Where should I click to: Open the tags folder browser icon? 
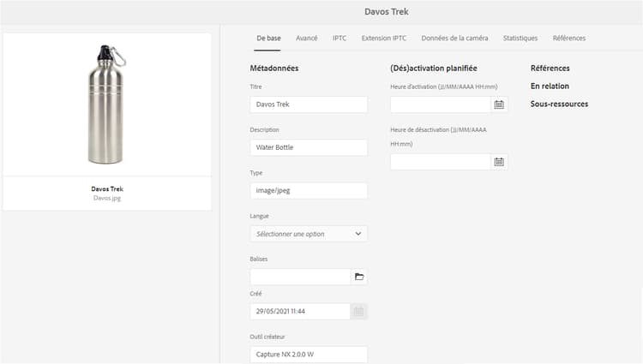[x=359, y=277]
